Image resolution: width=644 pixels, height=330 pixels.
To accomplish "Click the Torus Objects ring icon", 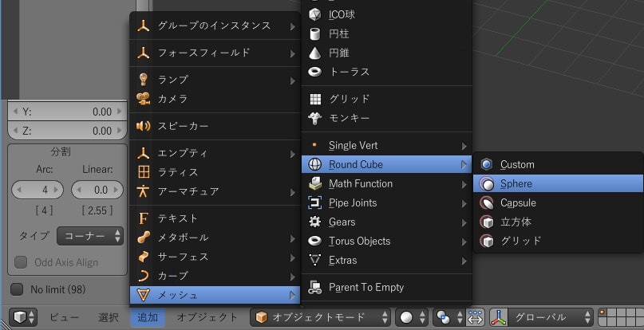I will [315, 241].
